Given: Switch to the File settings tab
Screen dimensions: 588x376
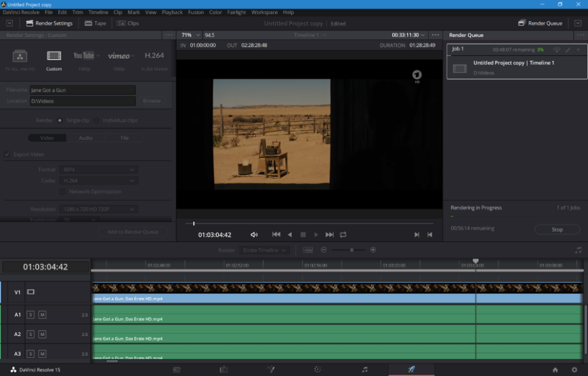Looking at the screenshot, I should 124,138.
